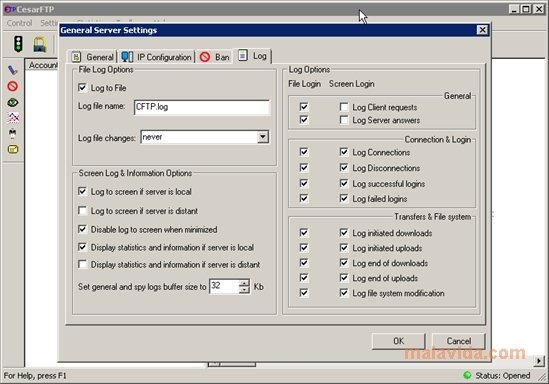
Task: Toggle screen Log Connections checkbox
Action: pos(344,152)
